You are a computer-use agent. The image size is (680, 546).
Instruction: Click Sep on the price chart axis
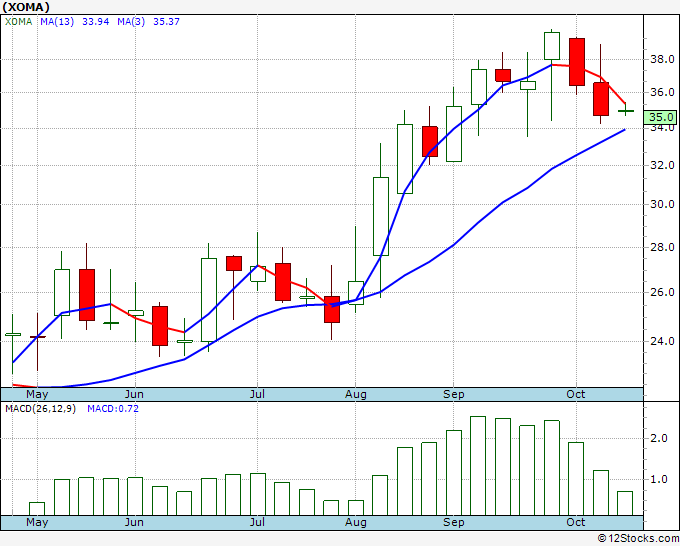(454, 395)
